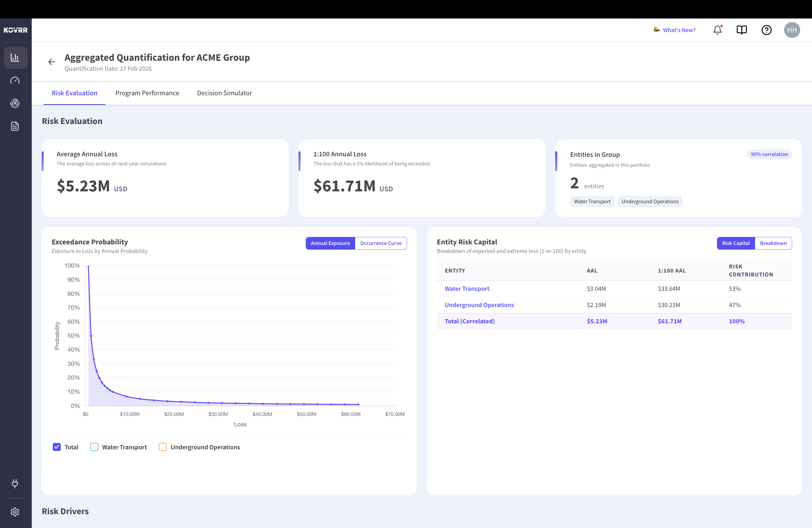Open the bar chart quantification sidebar icon
The image size is (812, 528).
[15, 57]
